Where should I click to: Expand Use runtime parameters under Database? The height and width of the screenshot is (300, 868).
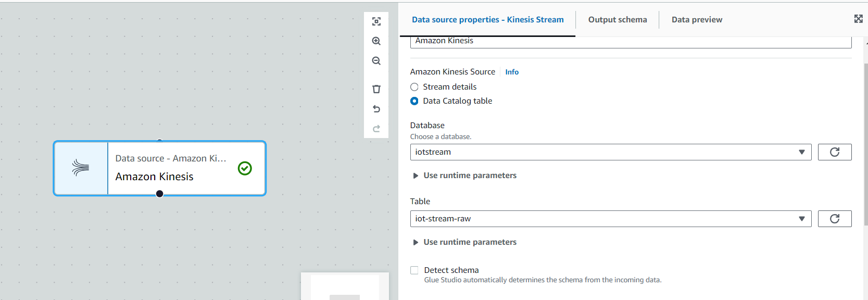(x=469, y=176)
